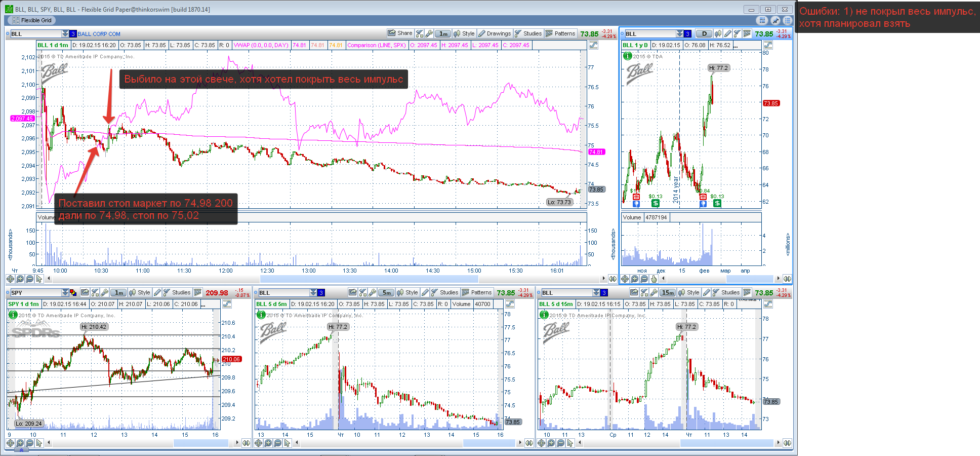Toggle pan crosshair tool under daily chart
The image size is (980, 456).
[625, 279]
